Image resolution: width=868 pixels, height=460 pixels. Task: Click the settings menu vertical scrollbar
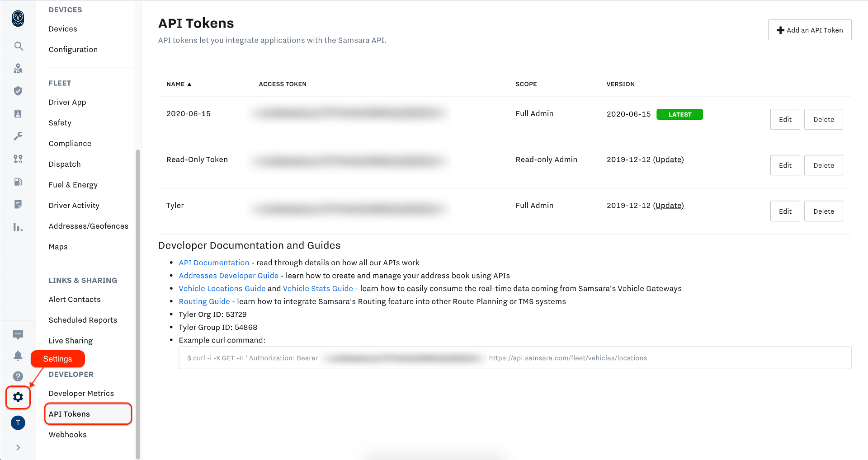[138, 304]
